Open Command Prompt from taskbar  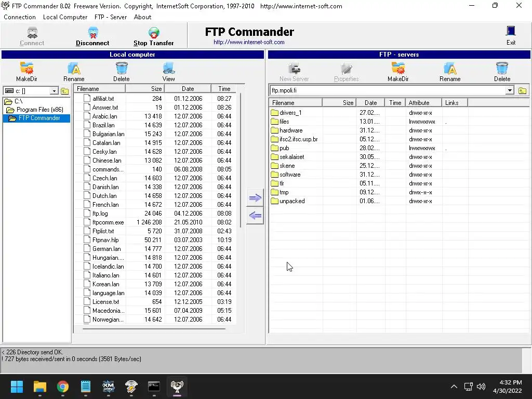pyautogui.click(x=154, y=387)
